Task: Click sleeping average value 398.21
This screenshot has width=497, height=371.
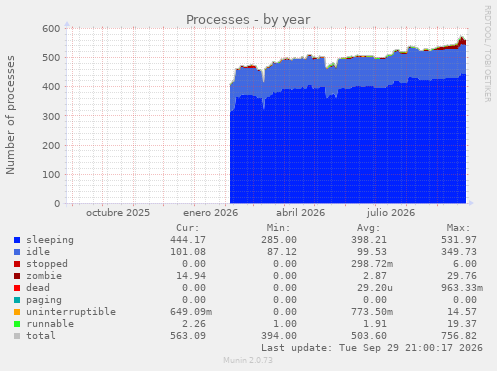Action: click(369, 240)
